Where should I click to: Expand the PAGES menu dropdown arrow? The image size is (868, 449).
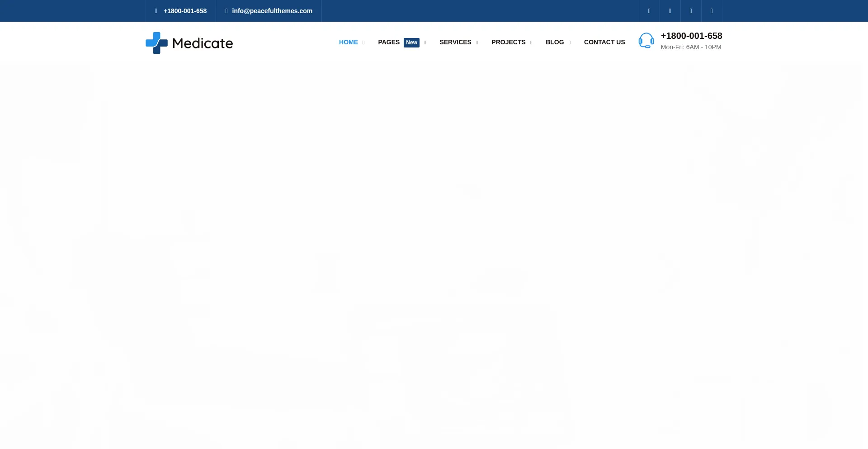click(425, 43)
